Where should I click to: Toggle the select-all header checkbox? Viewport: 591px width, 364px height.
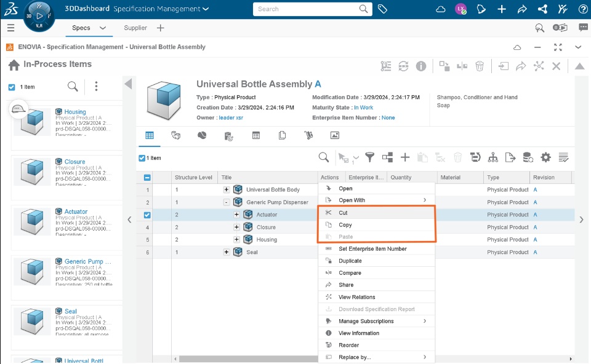click(147, 177)
